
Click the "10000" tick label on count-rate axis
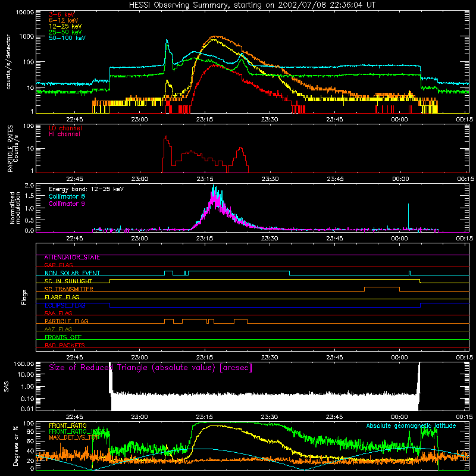(25, 12)
